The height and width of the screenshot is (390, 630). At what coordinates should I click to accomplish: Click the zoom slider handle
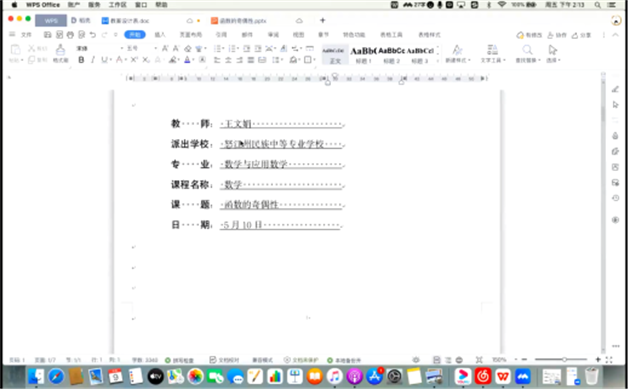pyautogui.click(x=565, y=360)
